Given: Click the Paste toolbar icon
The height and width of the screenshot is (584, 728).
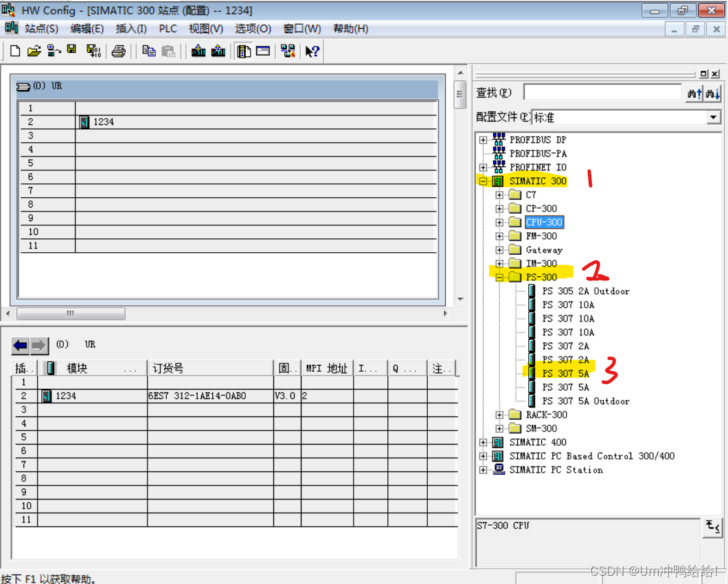Looking at the screenshot, I should (168, 51).
